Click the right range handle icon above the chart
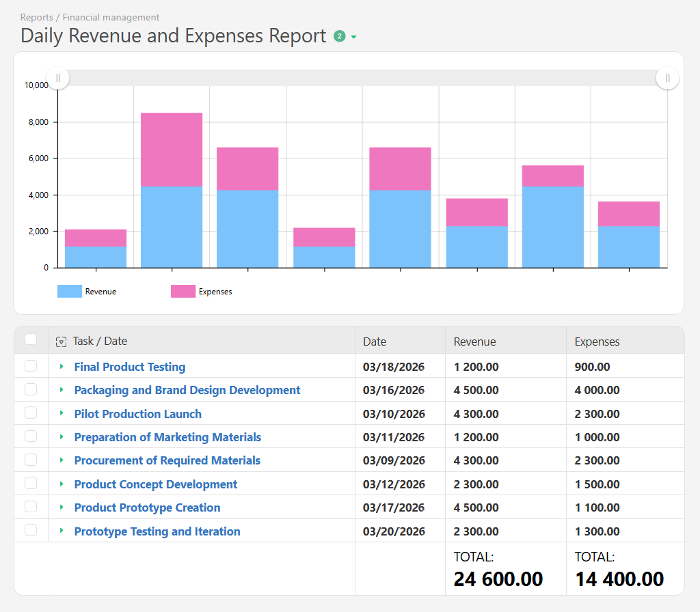This screenshot has height=612, width=700. click(667, 78)
